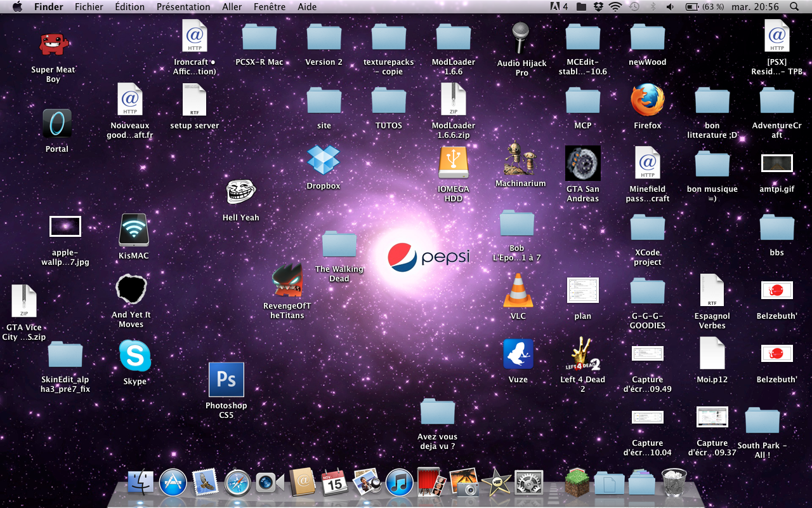Open Photo Booth from the Dock
This screenshot has height=508, width=812.
[432, 482]
